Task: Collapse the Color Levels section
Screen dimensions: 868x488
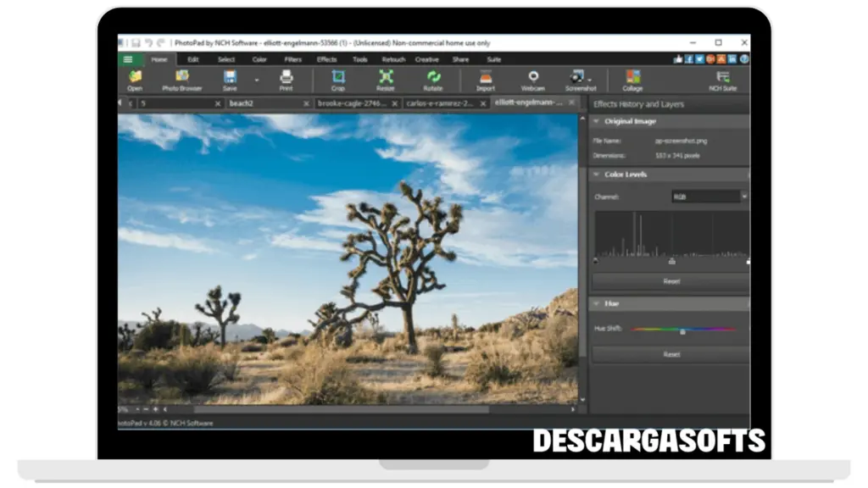Action: [597, 175]
